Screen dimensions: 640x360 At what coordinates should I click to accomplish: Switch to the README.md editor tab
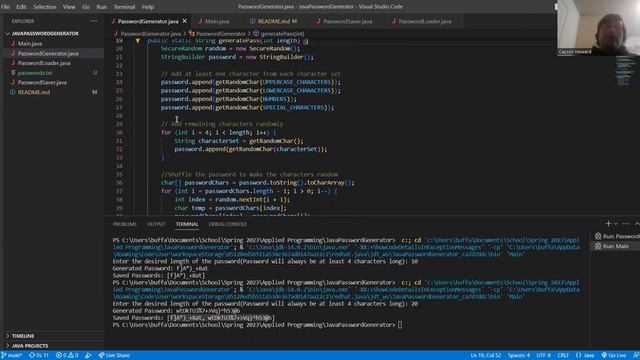273,21
